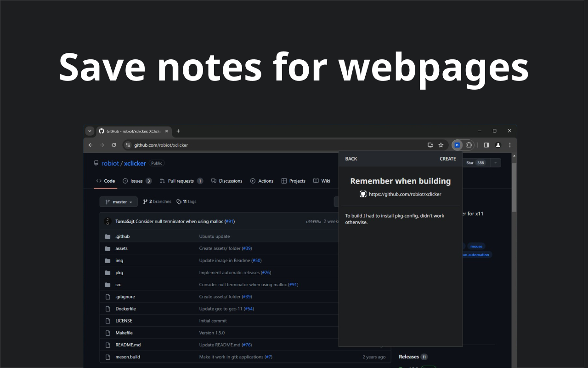Switch to the Code tab

(106, 181)
